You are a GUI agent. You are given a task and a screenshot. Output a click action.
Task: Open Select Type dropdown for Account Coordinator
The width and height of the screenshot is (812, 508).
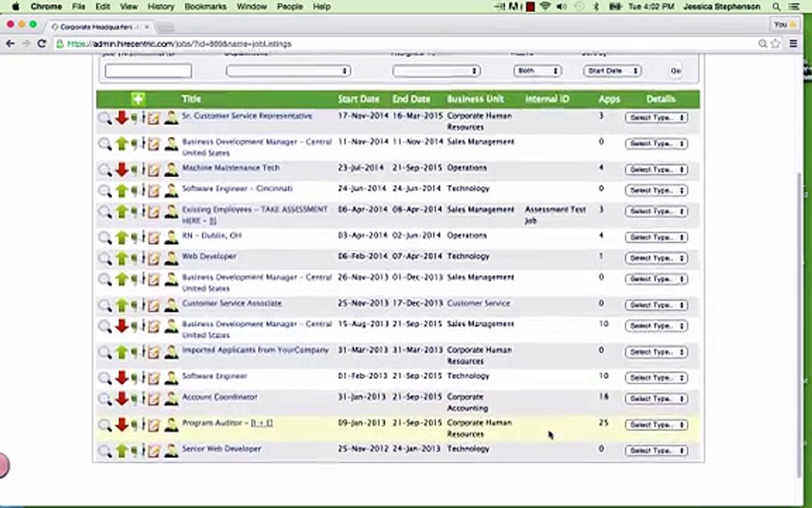(x=656, y=399)
